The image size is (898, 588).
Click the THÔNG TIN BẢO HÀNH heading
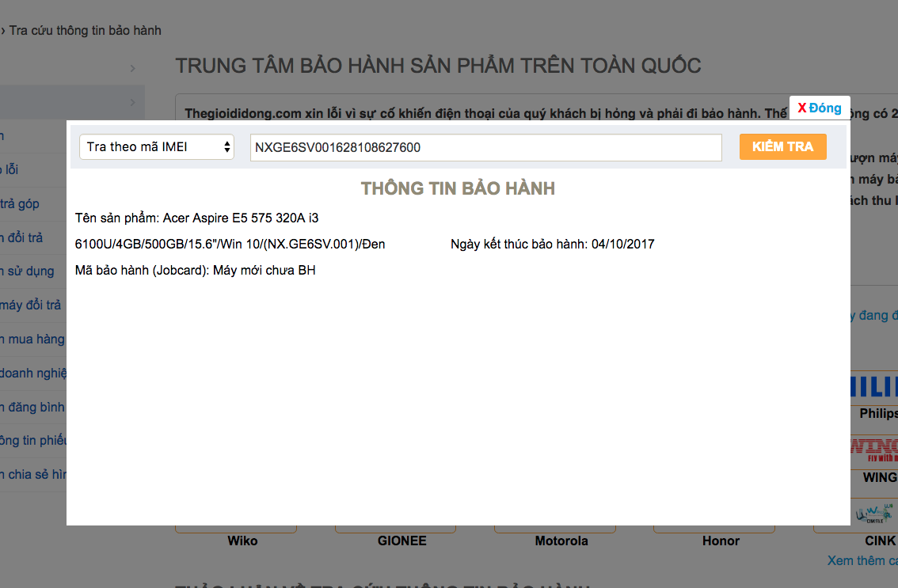click(x=458, y=188)
